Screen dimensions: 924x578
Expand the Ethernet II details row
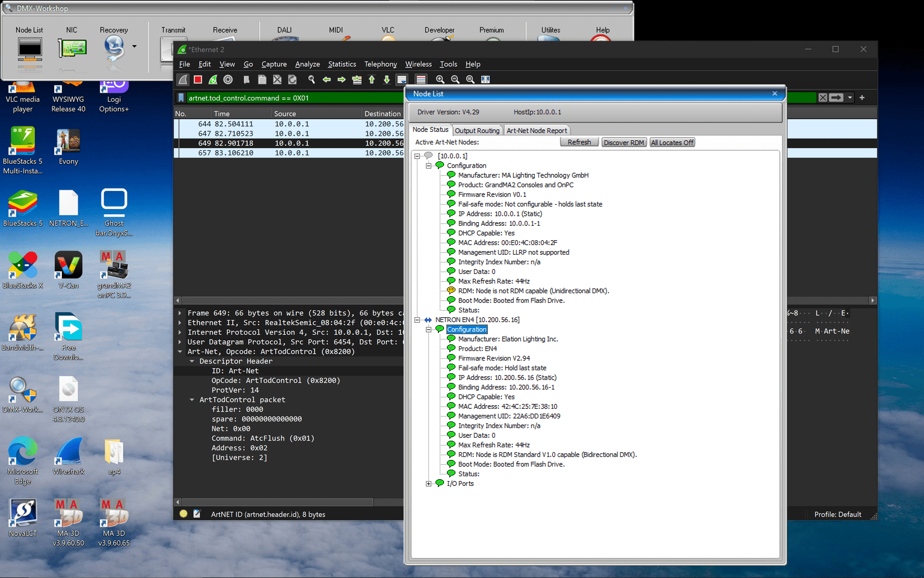(x=180, y=323)
